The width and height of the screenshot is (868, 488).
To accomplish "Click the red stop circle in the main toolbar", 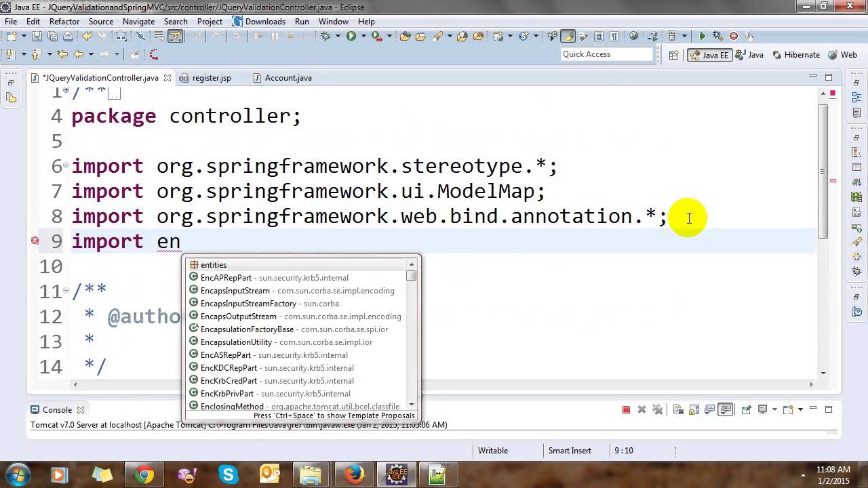I will 734,37.
